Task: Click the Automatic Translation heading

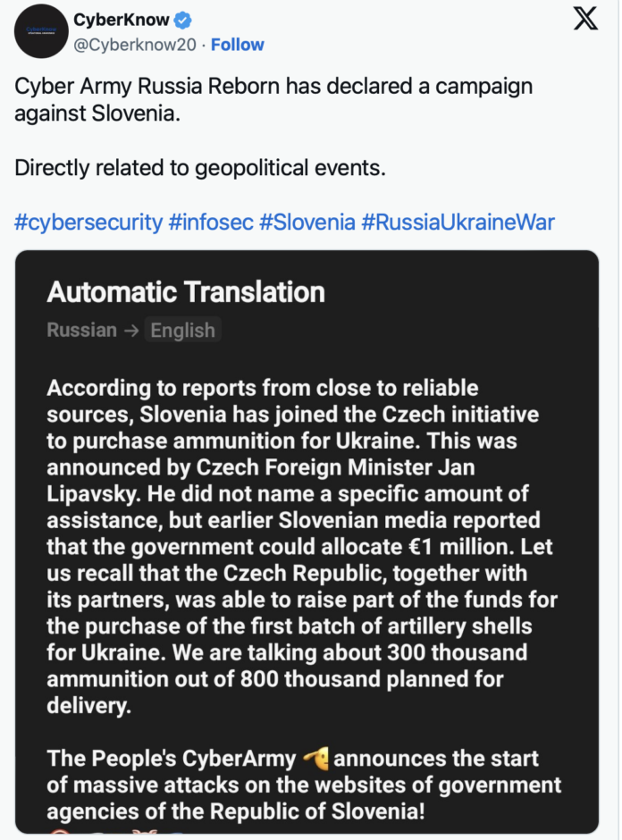Action: coord(186,292)
